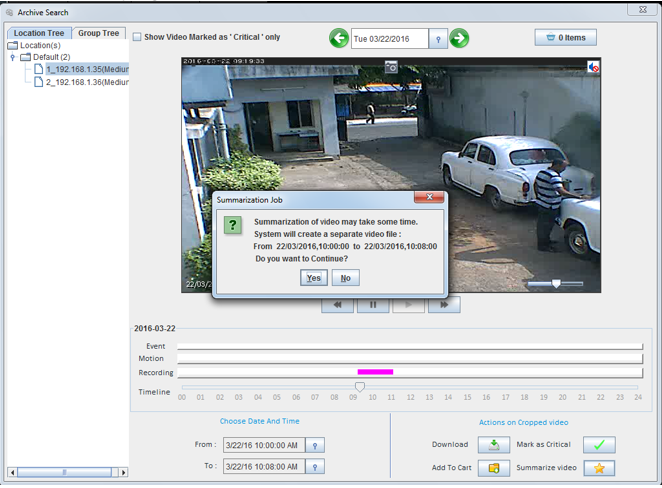Click the Choose Date And Time heading
This screenshot has width=662, height=488.
click(260, 421)
